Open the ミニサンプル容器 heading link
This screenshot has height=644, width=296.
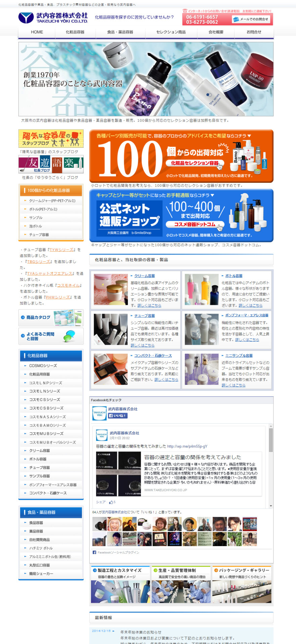point(239,356)
